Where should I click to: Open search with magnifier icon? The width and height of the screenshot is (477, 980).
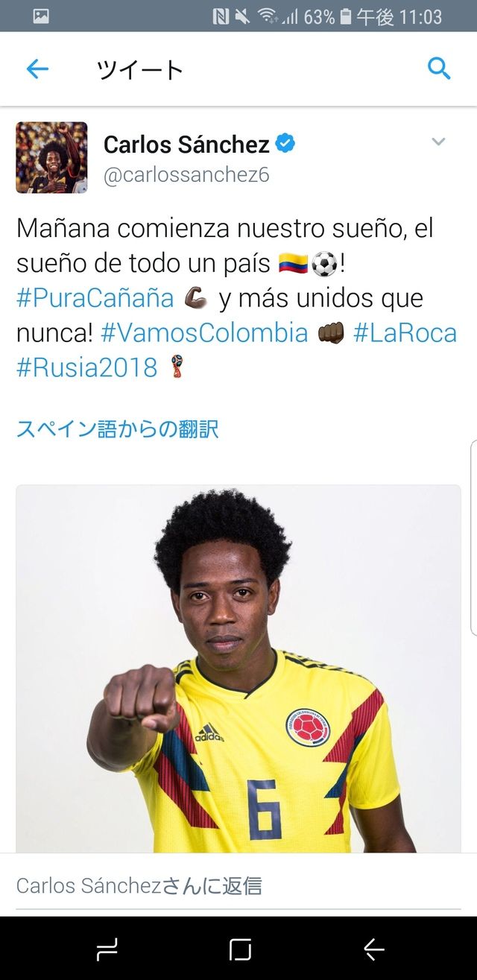pyautogui.click(x=439, y=69)
